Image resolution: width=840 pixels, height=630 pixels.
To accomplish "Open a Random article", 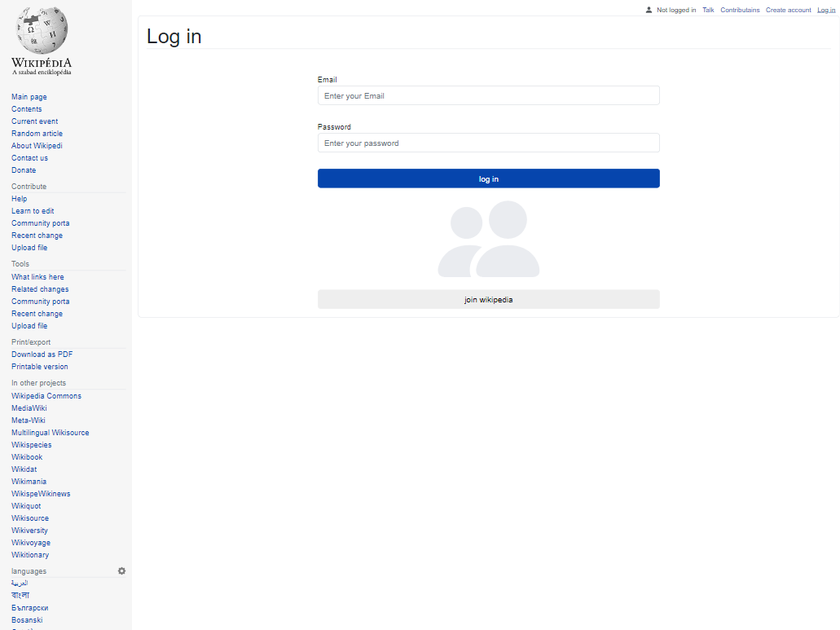I will (x=37, y=134).
